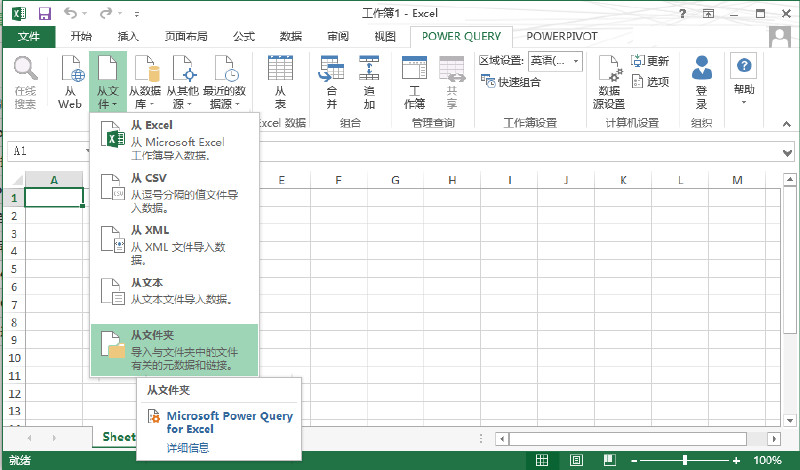Open the From File (从文件) dropdown
This screenshot has height=470, width=800.
pos(108,82)
